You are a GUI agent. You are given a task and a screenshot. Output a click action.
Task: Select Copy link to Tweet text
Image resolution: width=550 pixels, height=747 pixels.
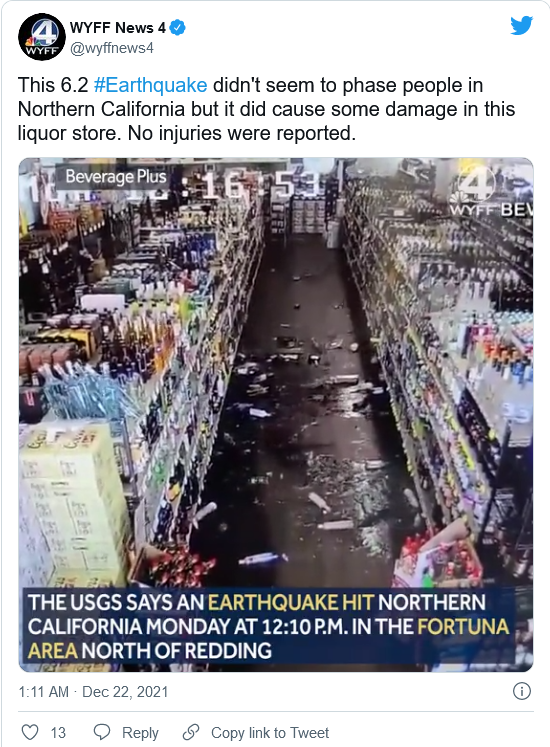click(270, 733)
